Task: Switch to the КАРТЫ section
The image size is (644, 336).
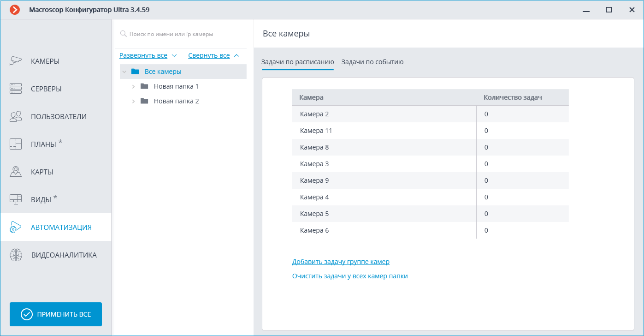Action: point(56,172)
